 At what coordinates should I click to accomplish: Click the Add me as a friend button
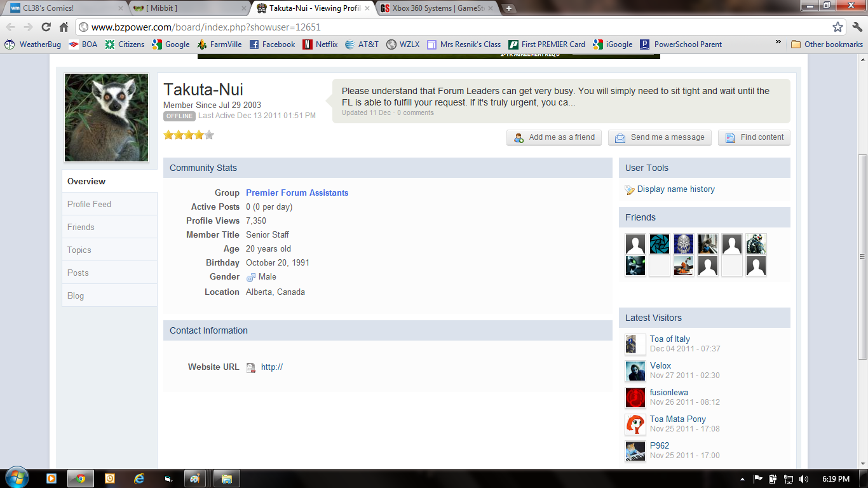click(554, 137)
